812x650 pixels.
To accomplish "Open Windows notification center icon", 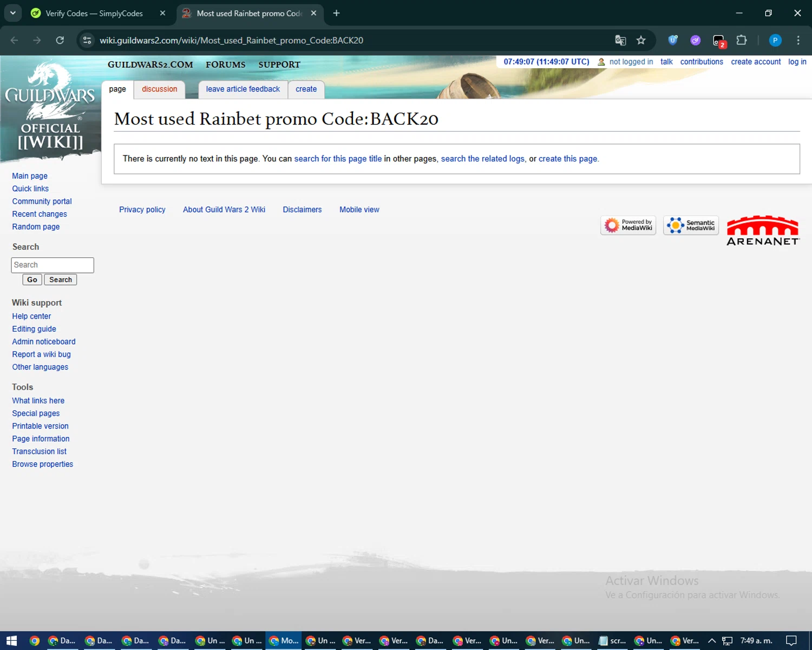I will [x=791, y=641].
